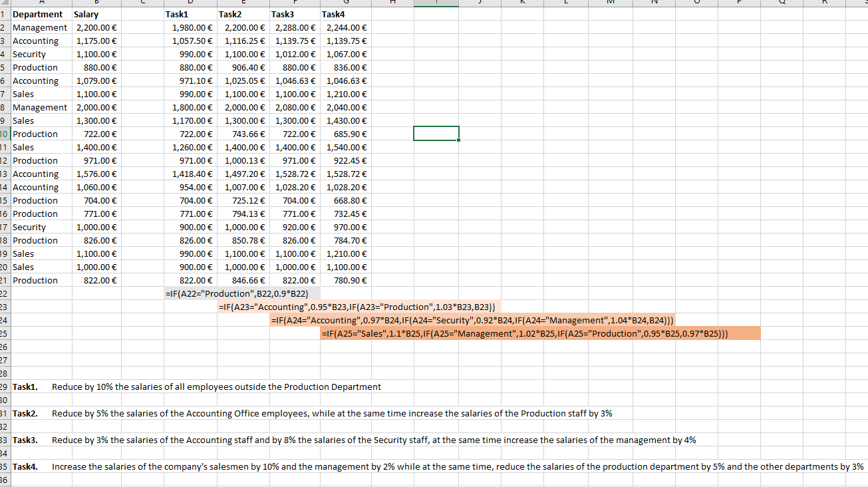The height and width of the screenshot is (487, 868).
Task: Select the cell showing 1,497.20 €
Action: (x=245, y=174)
